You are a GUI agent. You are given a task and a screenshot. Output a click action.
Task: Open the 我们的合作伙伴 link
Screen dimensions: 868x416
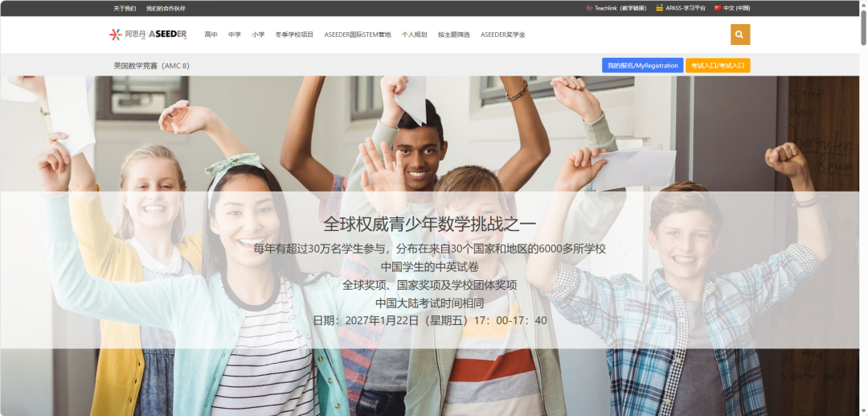coord(166,8)
